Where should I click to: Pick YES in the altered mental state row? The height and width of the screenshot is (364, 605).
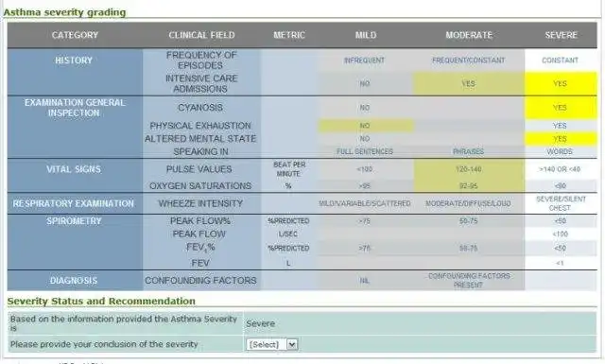point(561,139)
